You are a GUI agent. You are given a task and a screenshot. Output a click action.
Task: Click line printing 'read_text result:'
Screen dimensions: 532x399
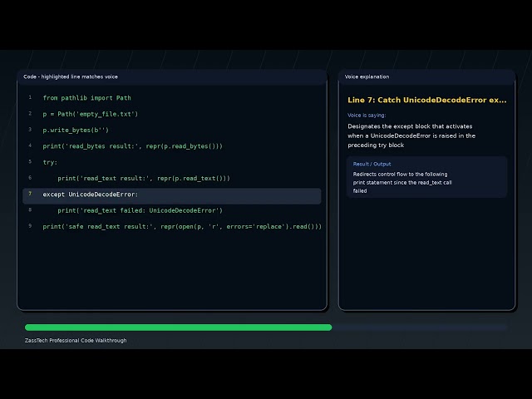(x=144, y=178)
